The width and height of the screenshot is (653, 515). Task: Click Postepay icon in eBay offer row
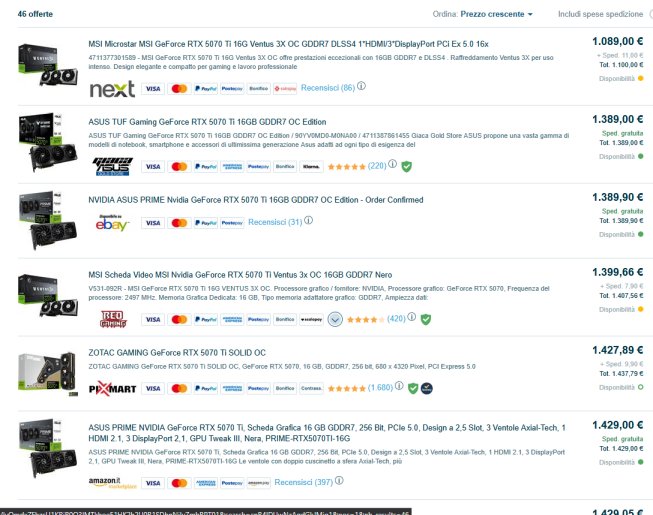[232, 223]
